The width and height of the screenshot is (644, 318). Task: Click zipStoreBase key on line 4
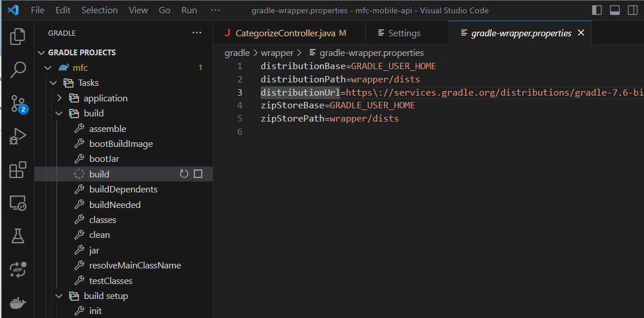click(x=293, y=105)
